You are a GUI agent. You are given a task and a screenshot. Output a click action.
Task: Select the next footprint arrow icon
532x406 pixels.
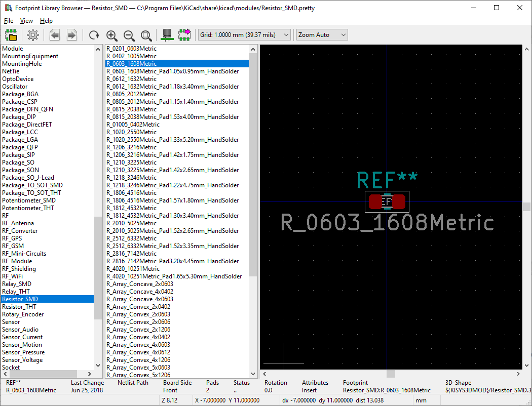pos(72,35)
